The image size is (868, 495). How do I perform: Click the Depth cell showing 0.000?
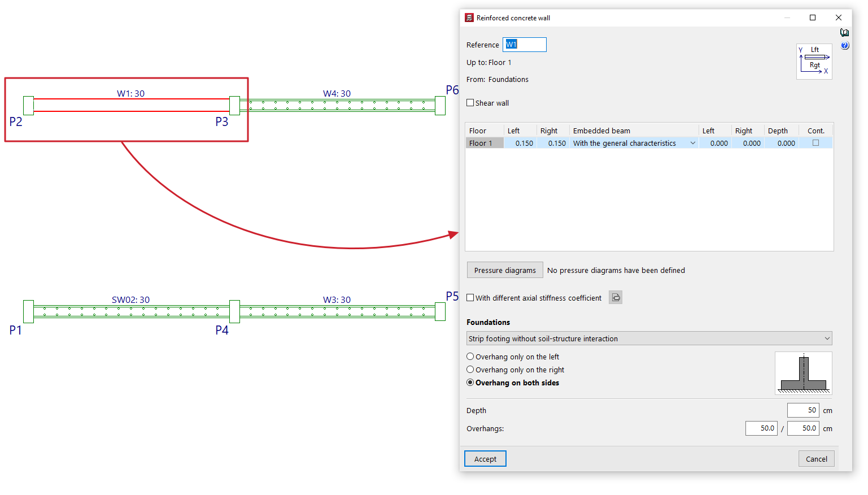(x=782, y=143)
